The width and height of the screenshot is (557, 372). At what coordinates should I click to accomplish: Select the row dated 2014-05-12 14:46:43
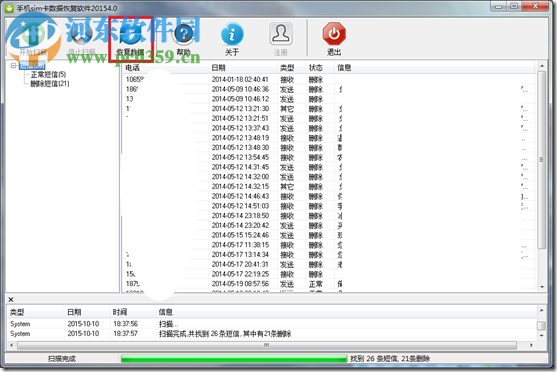click(329, 196)
